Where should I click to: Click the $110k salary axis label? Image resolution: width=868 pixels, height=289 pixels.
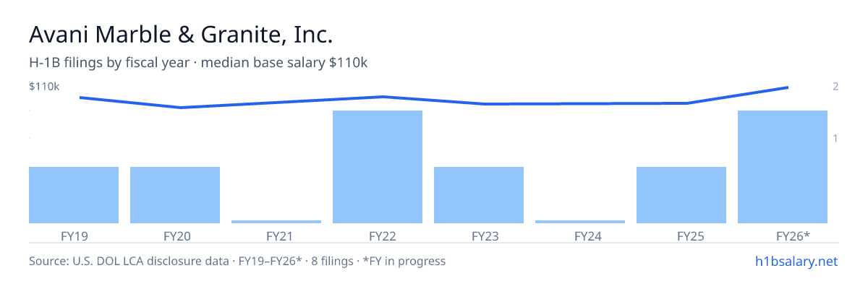[44, 87]
